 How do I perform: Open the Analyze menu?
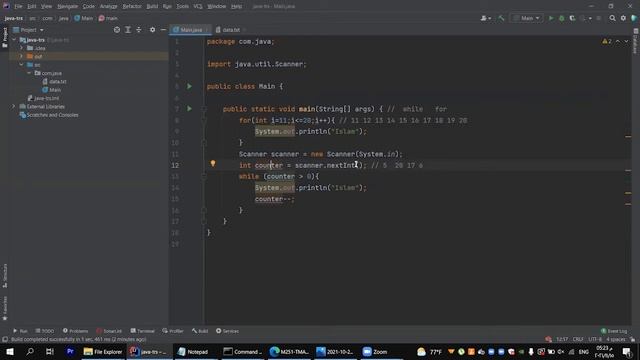[x=108, y=6]
